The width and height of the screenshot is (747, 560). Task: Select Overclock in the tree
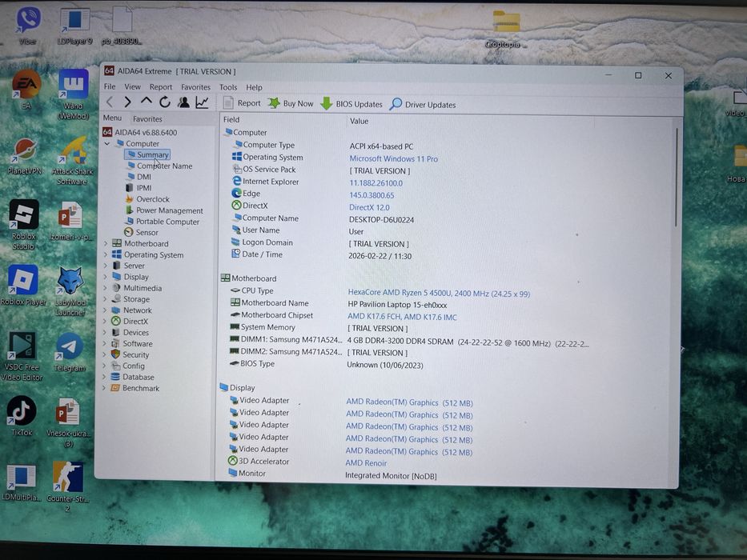(147, 199)
